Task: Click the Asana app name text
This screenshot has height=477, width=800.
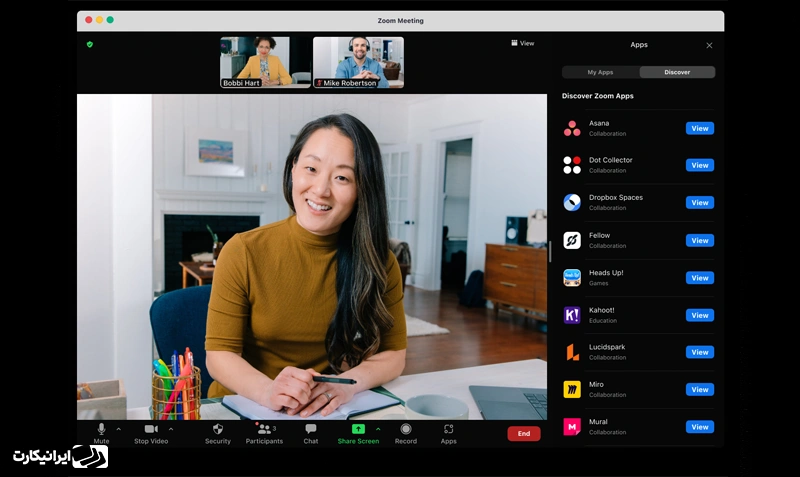Action: (x=599, y=123)
